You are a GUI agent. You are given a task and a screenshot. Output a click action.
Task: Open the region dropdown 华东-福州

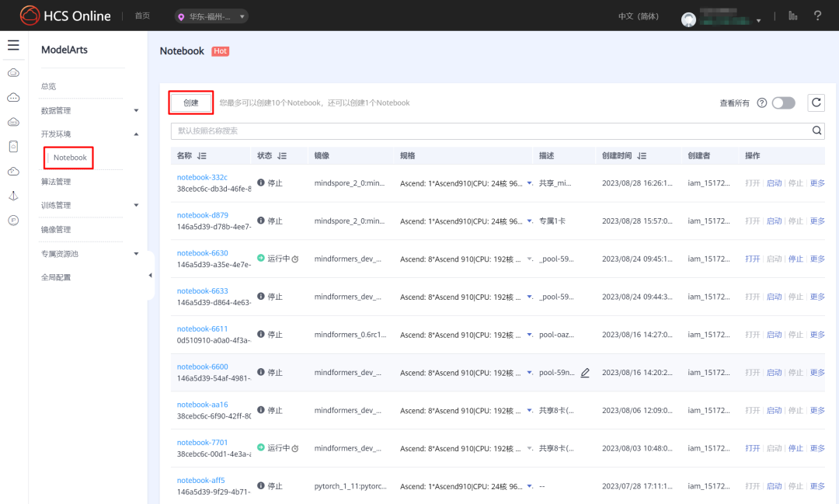pyautogui.click(x=211, y=16)
